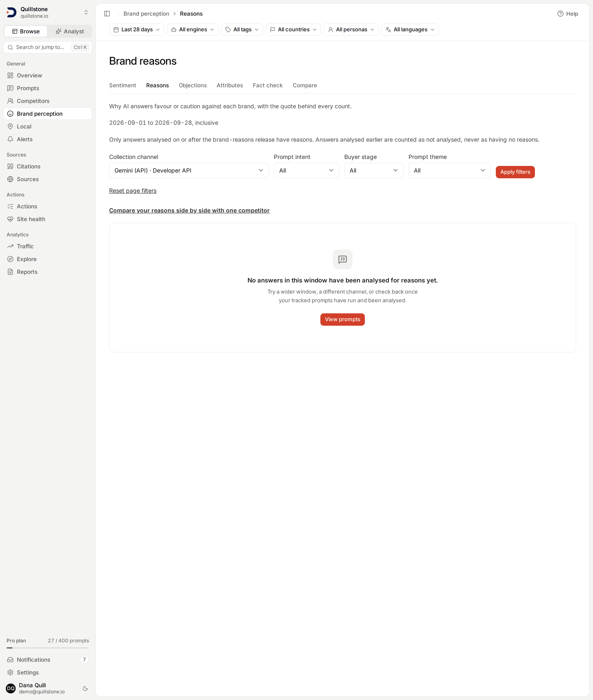Image resolution: width=593 pixels, height=700 pixels.
Task: Open Local in sidebar
Action: pos(48,126)
